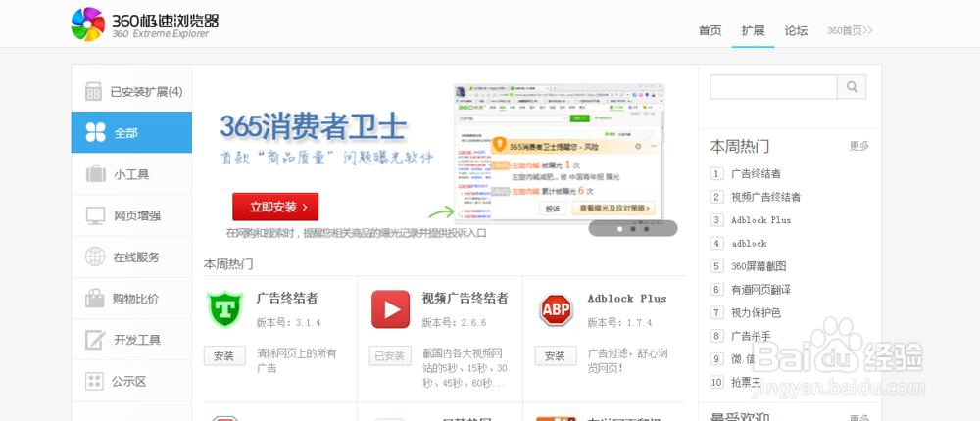Open 广告终结者 in hot ranking list

click(756, 173)
